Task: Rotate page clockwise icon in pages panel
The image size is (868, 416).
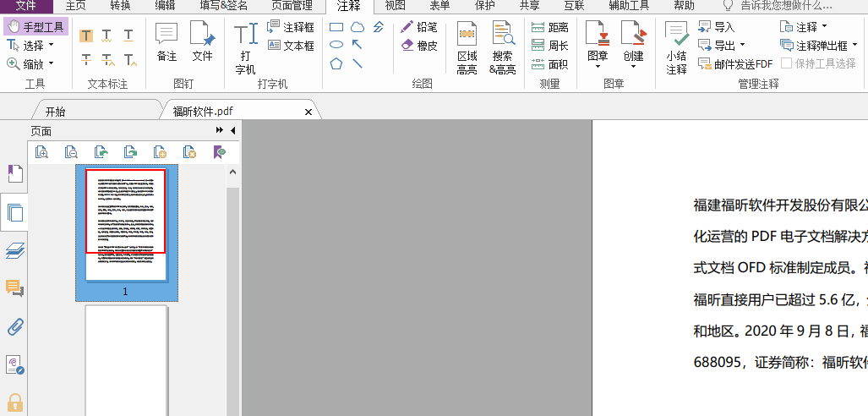Action: coord(130,152)
